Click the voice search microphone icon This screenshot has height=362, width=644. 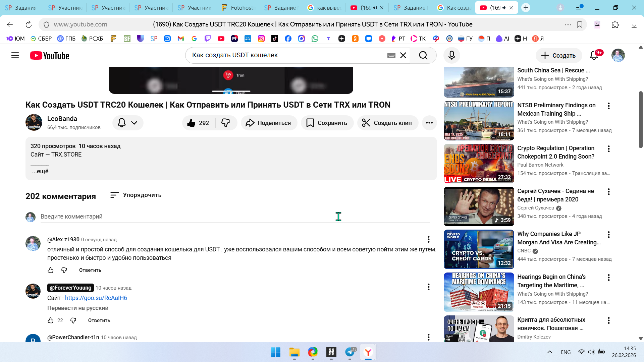(451, 55)
